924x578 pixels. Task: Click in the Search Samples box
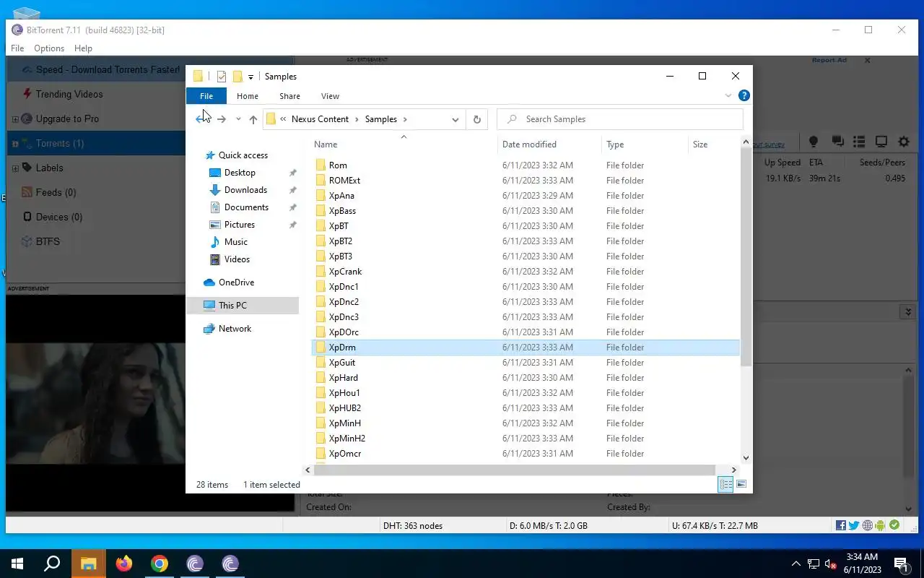click(620, 119)
